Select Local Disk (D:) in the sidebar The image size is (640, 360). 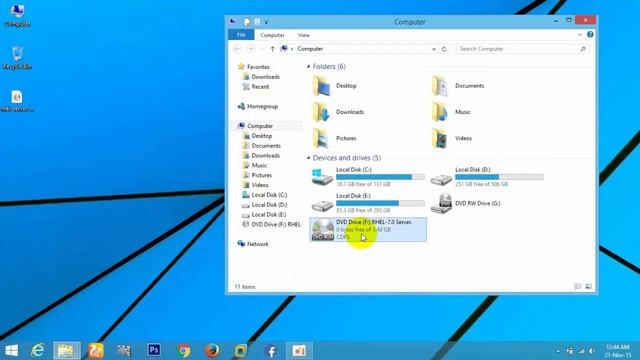[x=269, y=205]
